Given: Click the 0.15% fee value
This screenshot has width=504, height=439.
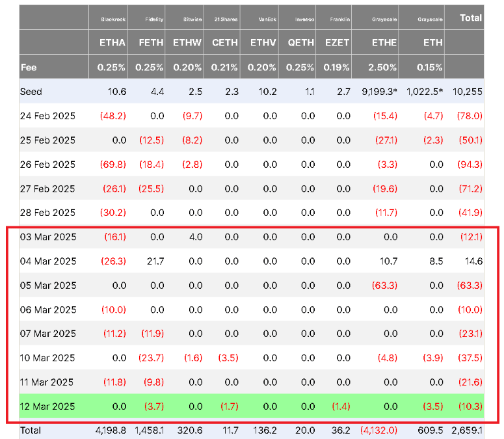Looking at the screenshot, I should click(x=429, y=67).
